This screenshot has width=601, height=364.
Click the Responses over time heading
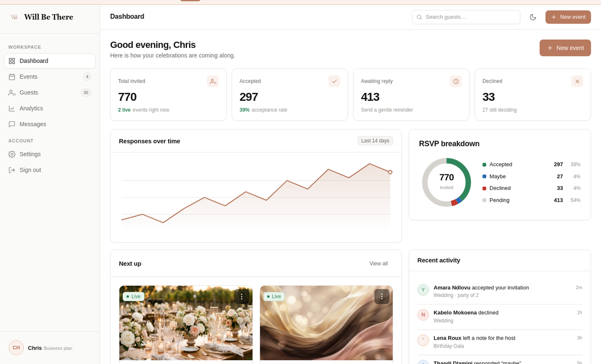(149, 141)
